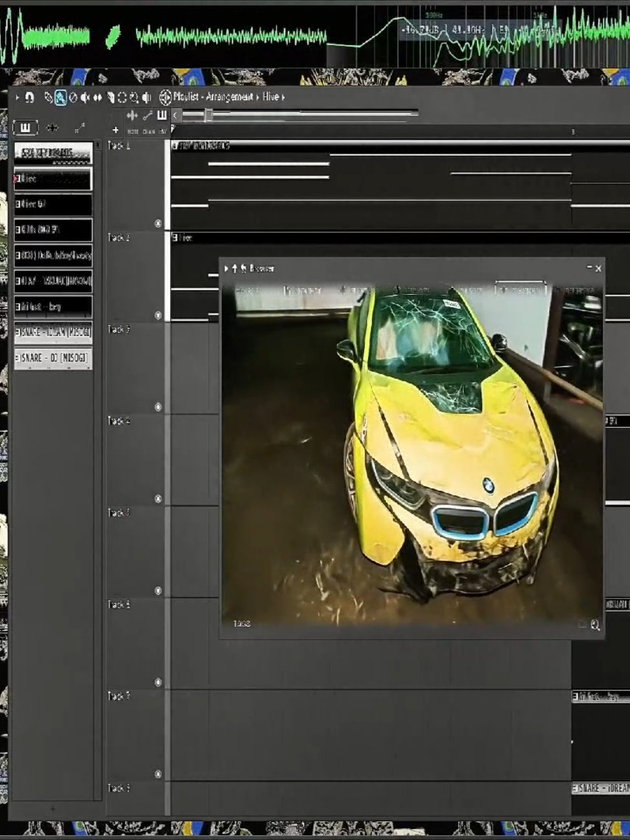This screenshot has width=630, height=840.
Task: Click Arrangement in the Playlist title breadcrumb
Action: click(x=229, y=97)
